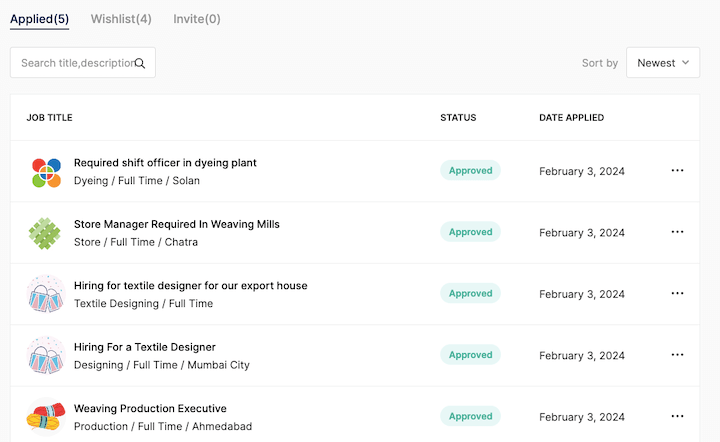Switch to the Wishlist(4) tab
720x442 pixels.
point(121,19)
